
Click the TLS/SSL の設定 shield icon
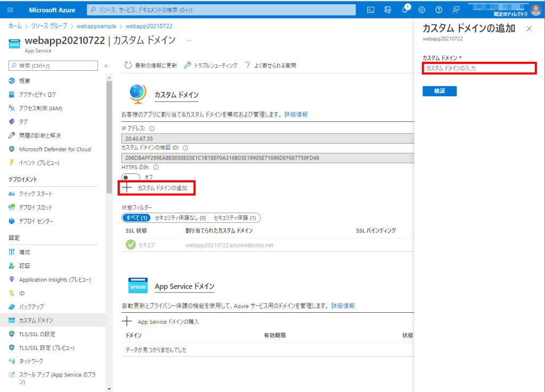coord(12,334)
